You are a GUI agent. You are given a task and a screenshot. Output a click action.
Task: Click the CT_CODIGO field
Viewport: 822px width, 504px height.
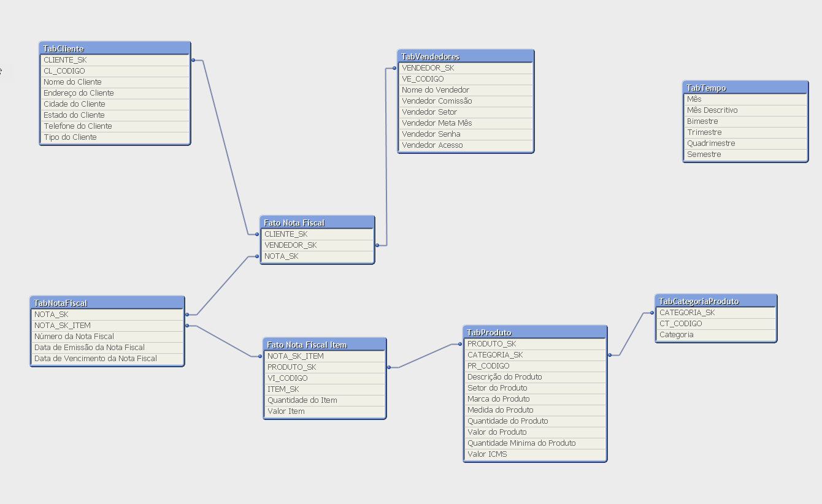[x=716, y=324]
